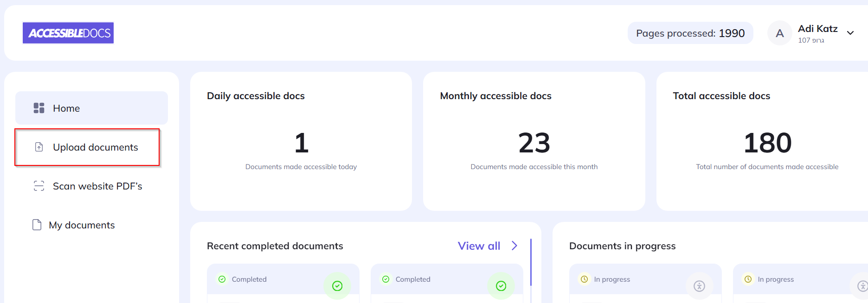The height and width of the screenshot is (303, 868).
Task: Click the scrollbar in Recent completed documents panel
Action: coord(531,262)
